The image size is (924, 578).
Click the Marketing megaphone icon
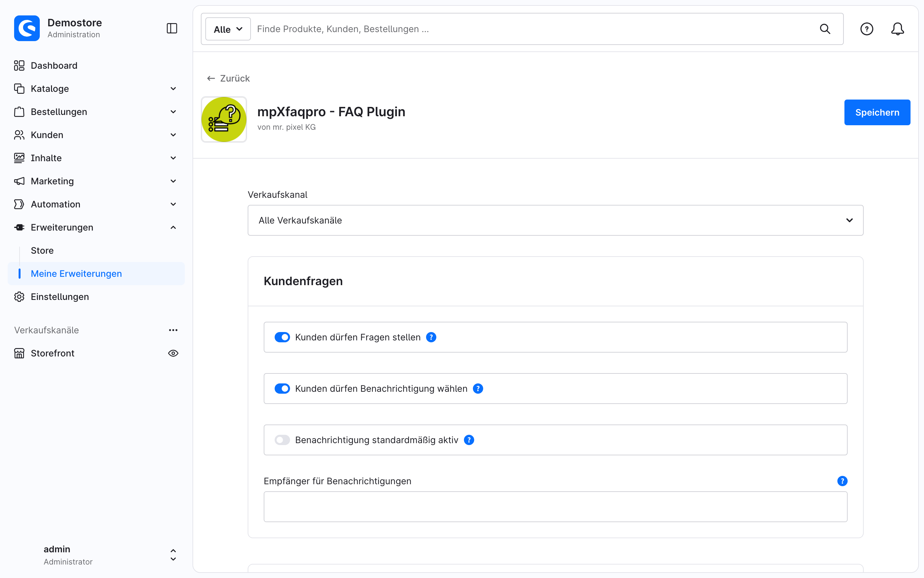pyautogui.click(x=19, y=181)
